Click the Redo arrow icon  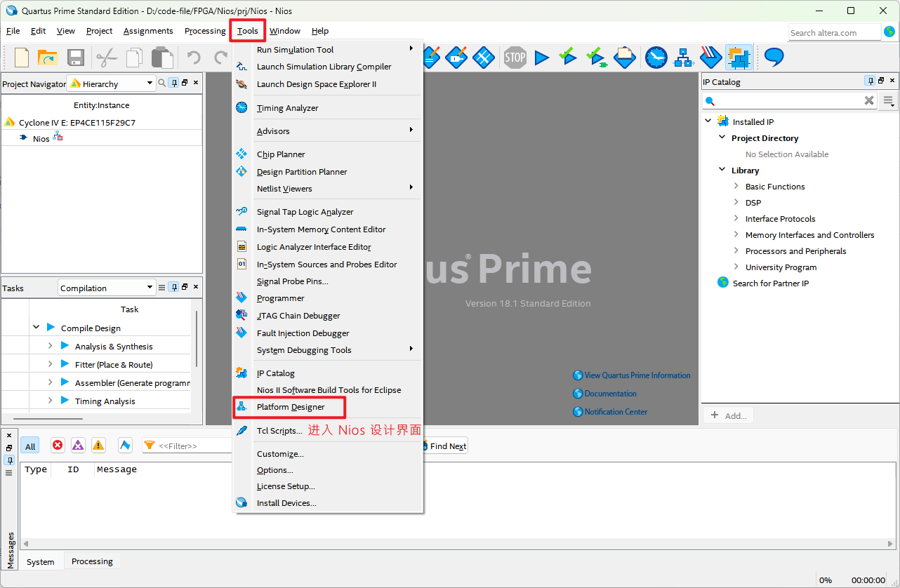click(x=221, y=58)
